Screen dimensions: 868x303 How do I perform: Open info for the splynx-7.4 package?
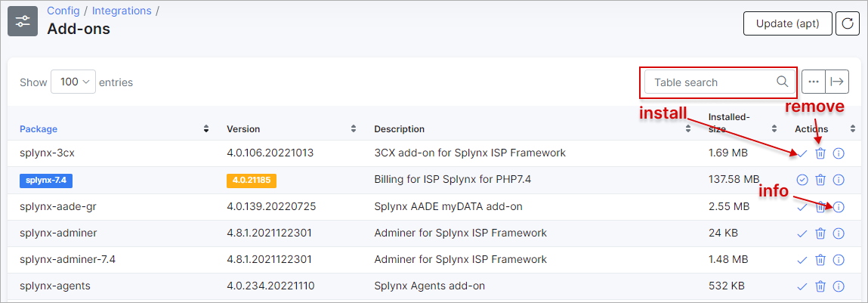pyautogui.click(x=839, y=180)
